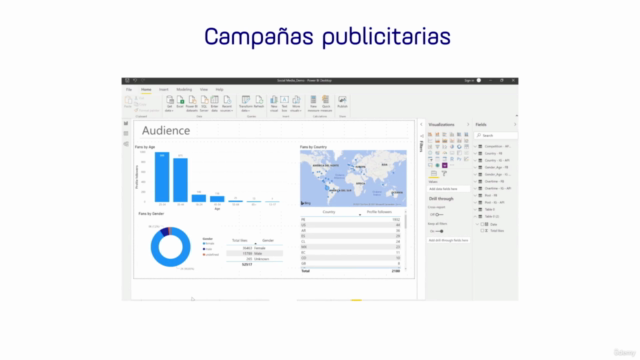The width and height of the screenshot is (640, 360).
Task: Click the Fields Search input box
Action: click(496, 135)
